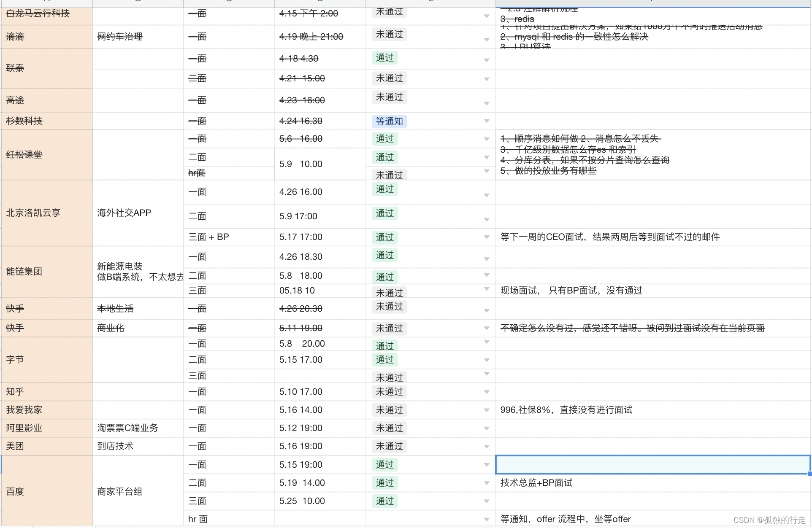Select the hr 面 cell in 百度 rows
Image resolution: width=812 pixels, height=528 pixels.
[229, 519]
